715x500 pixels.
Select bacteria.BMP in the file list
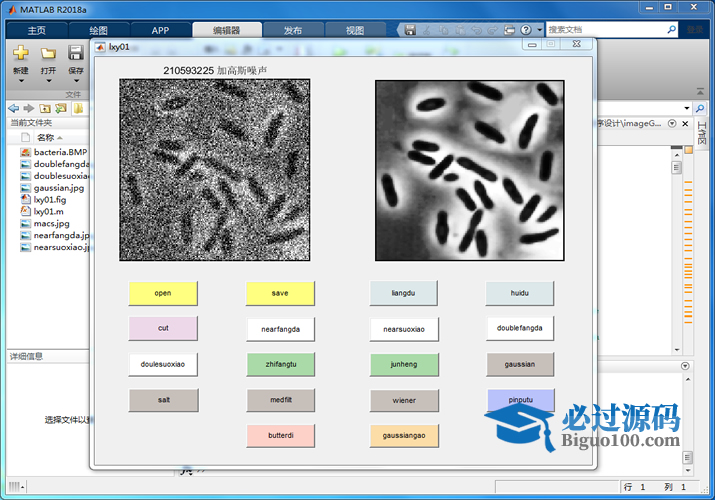tap(60, 152)
